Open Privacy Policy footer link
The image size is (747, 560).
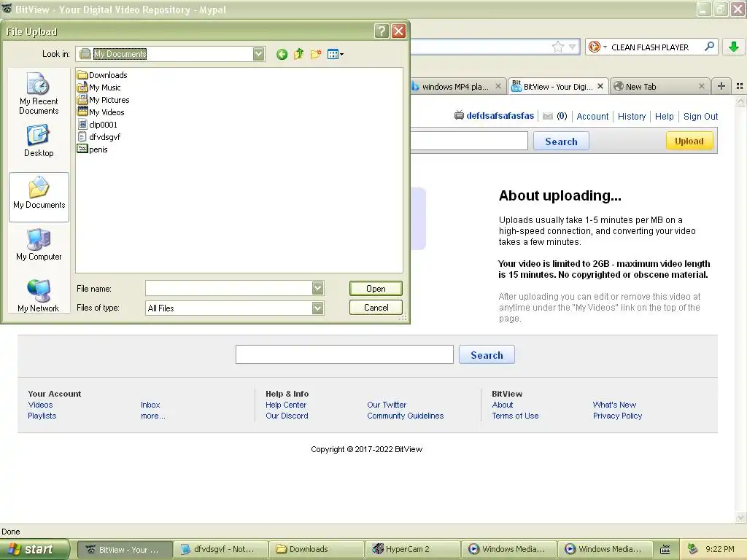click(x=617, y=416)
